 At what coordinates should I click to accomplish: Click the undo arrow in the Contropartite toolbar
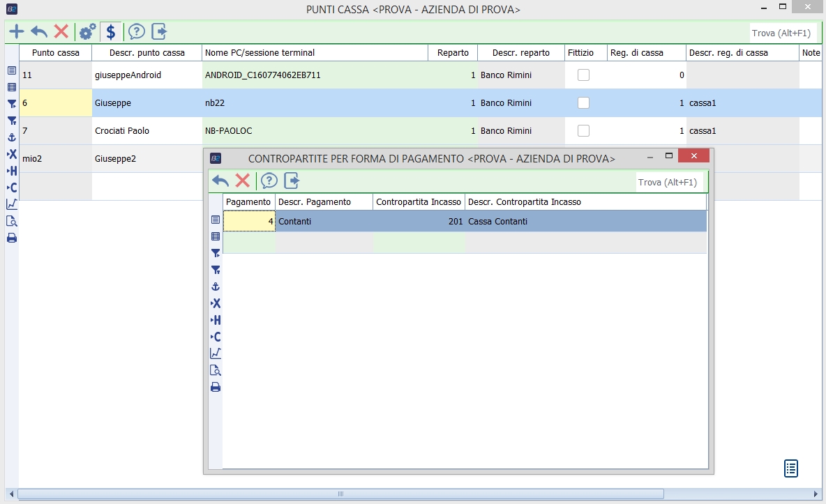tap(220, 181)
